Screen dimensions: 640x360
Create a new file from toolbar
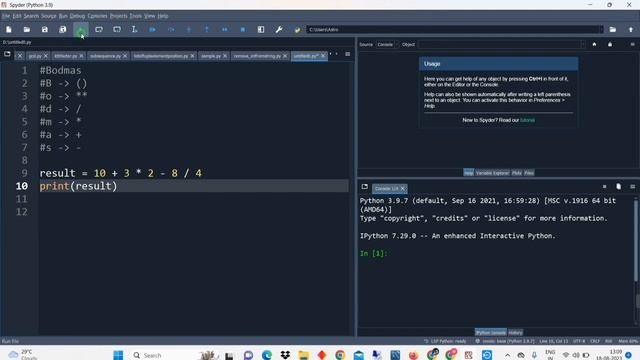point(9,29)
